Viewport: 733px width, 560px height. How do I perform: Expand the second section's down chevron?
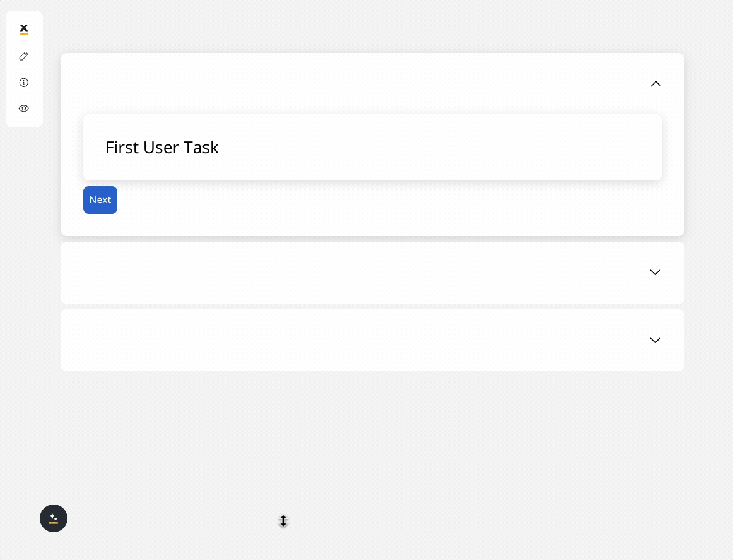pyautogui.click(x=655, y=272)
